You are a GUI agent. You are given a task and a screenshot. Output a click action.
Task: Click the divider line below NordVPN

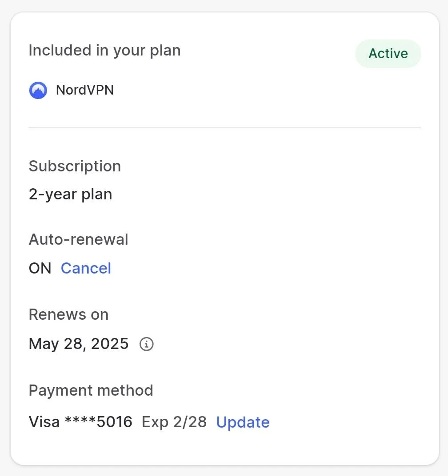click(x=225, y=128)
